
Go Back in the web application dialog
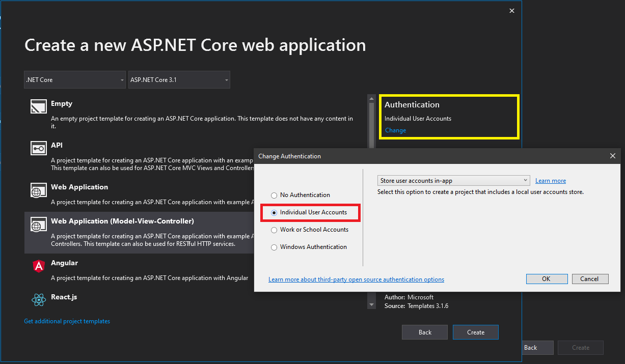click(x=425, y=332)
